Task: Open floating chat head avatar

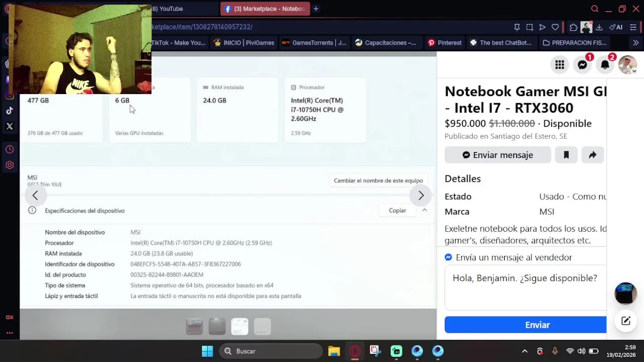Action: 626,293
